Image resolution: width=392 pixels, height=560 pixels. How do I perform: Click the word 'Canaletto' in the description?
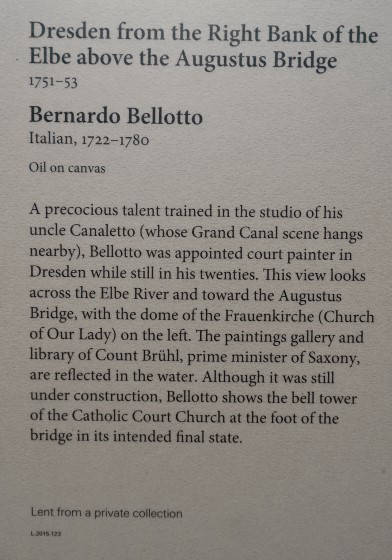tap(102, 231)
